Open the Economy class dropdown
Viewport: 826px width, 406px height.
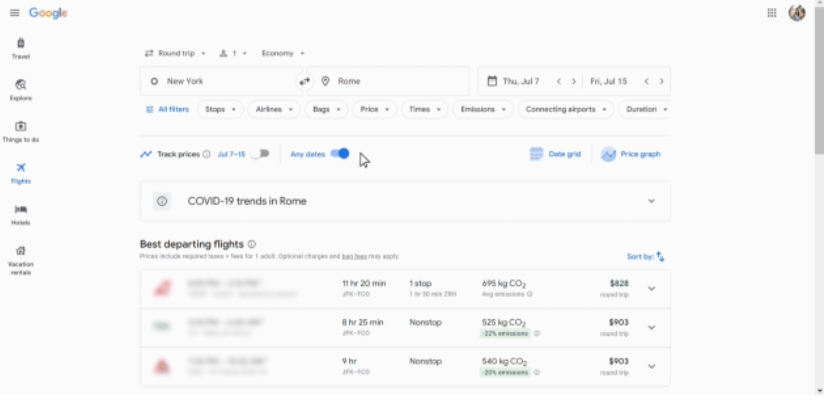[283, 53]
